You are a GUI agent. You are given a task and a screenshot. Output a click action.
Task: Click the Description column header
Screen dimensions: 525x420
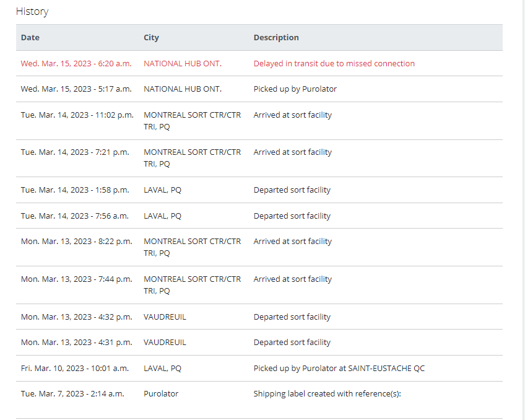276,38
